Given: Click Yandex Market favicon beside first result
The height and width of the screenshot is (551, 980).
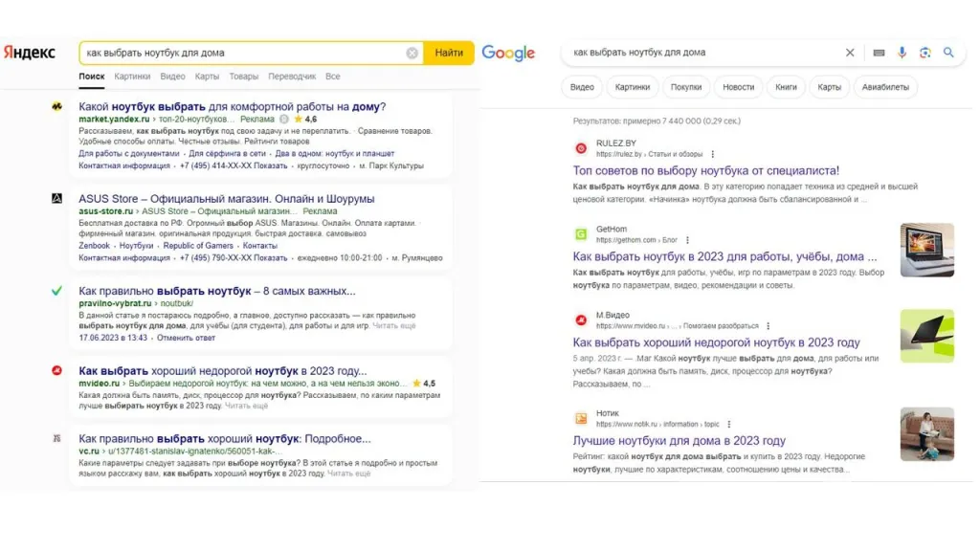Looking at the screenshot, I should 56,106.
